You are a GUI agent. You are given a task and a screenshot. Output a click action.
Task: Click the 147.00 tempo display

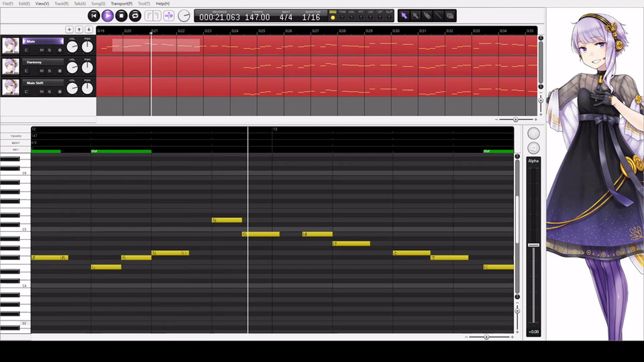point(258,17)
